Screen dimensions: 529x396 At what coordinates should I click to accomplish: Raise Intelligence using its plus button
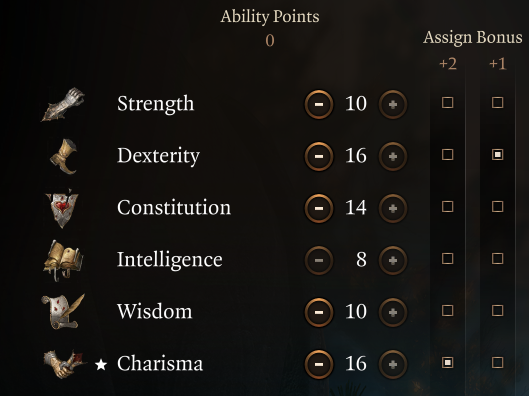[393, 260]
